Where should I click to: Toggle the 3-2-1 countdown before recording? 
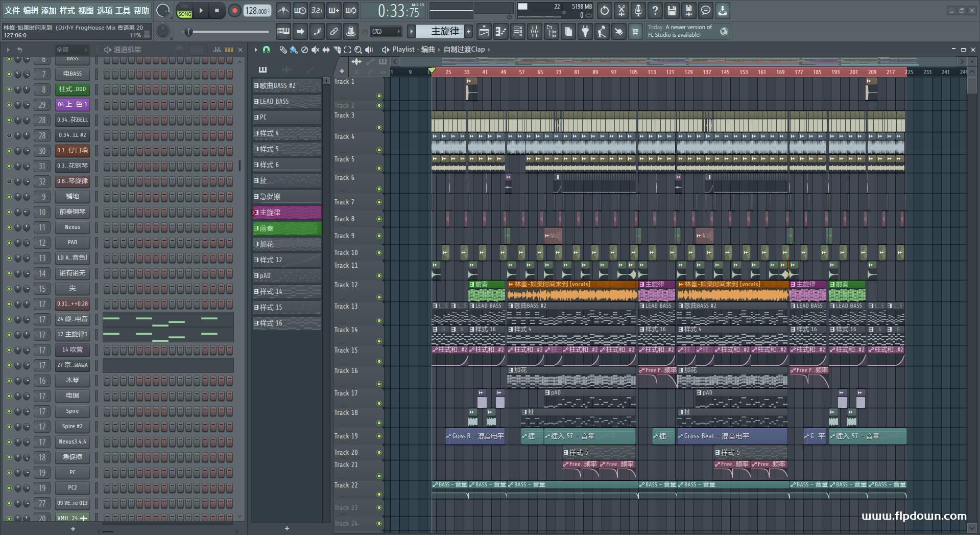[x=317, y=10]
